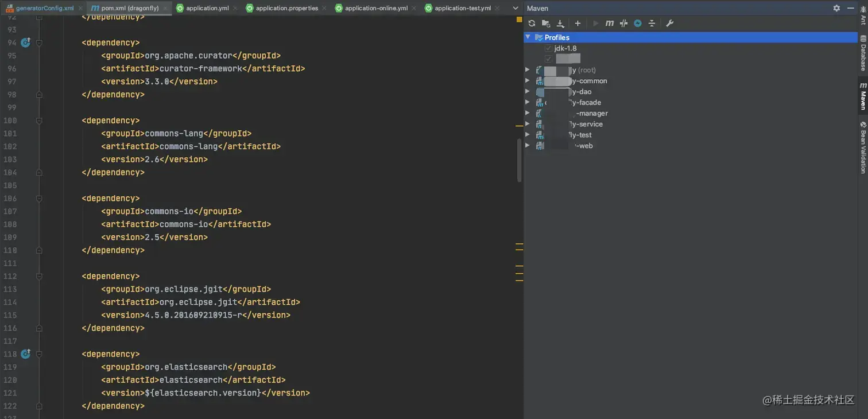Click the Maven module icon beside ly-facade
The width and height of the screenshot is (868, 419).
point(539,103)
